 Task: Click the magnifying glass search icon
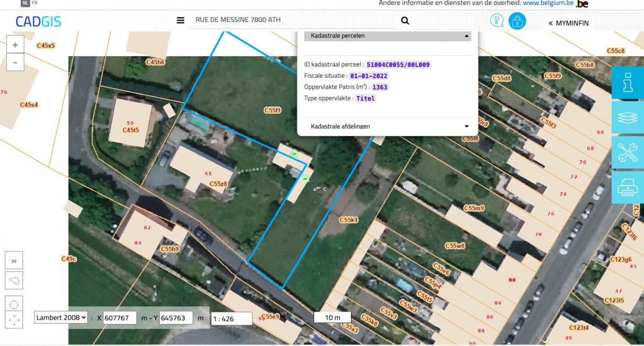405,20
